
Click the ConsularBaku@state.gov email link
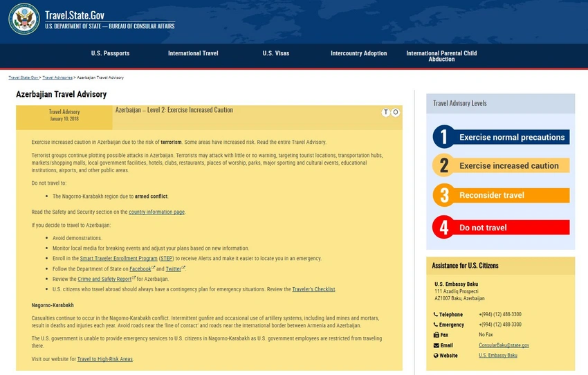click(x=504, y=345)
